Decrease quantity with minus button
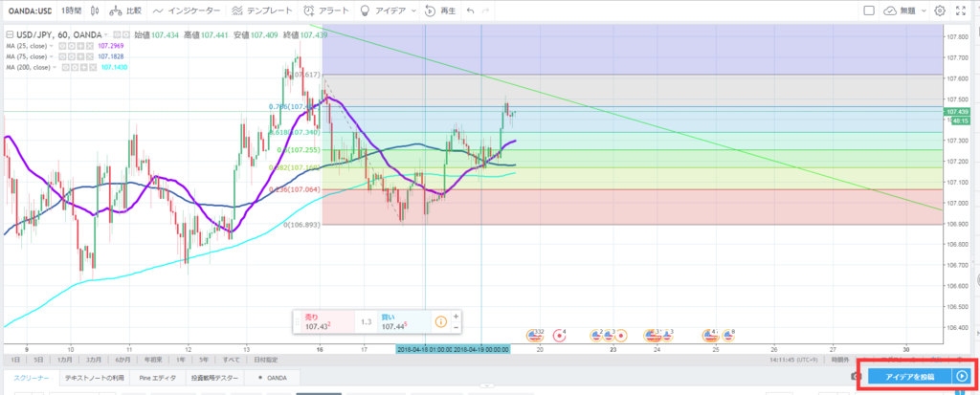This screenshot has width=980, height=395. (x=456, y=327)
